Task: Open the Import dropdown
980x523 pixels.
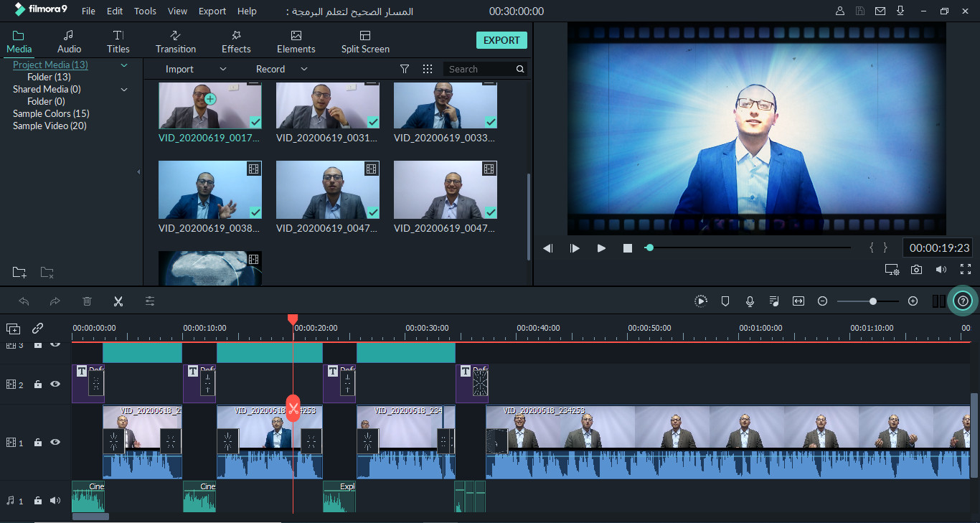Action: coord(222,68)
